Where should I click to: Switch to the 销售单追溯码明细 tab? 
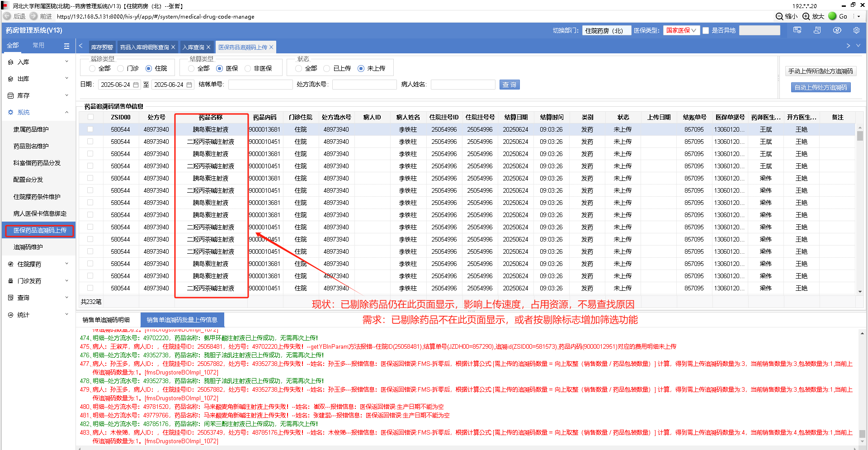pyautogui.click(x=106, y=320)
